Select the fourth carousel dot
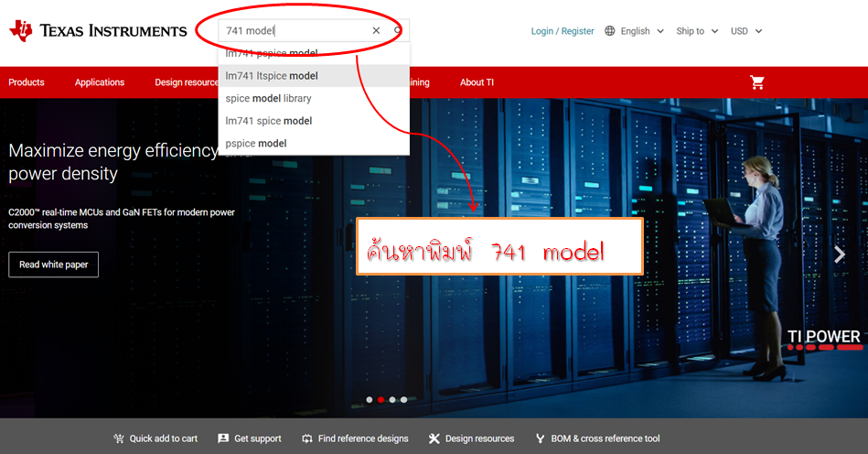The width and height of the screenshot is (868, 454). click(x=404, y=400)
